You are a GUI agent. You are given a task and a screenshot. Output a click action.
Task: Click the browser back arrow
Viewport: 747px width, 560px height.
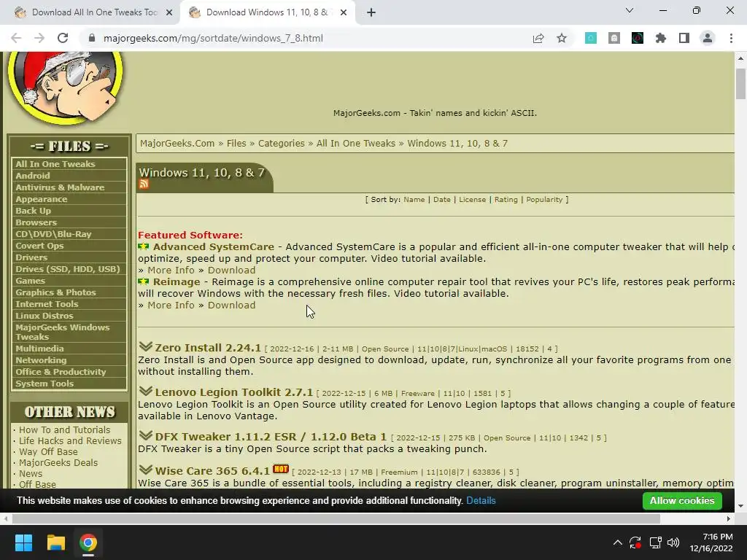[x=16, y=38]
